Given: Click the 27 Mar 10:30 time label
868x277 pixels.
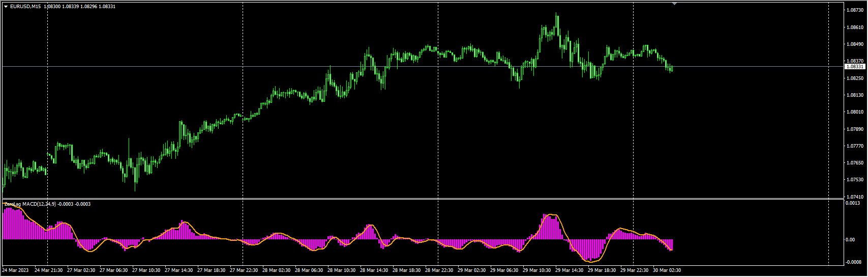Looking at the screenshot, I should 146,270.
